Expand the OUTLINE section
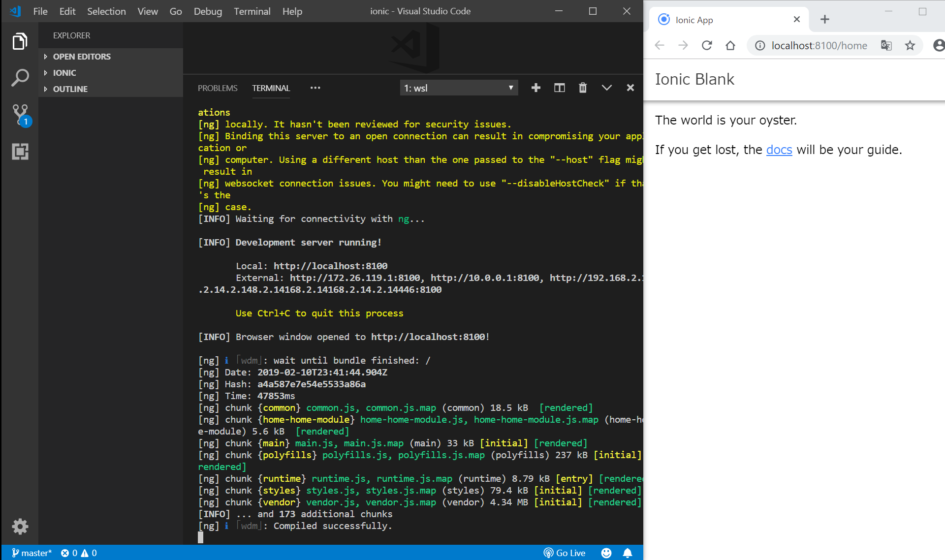Viewport: 945px width, 560px height. click(70, 89)
